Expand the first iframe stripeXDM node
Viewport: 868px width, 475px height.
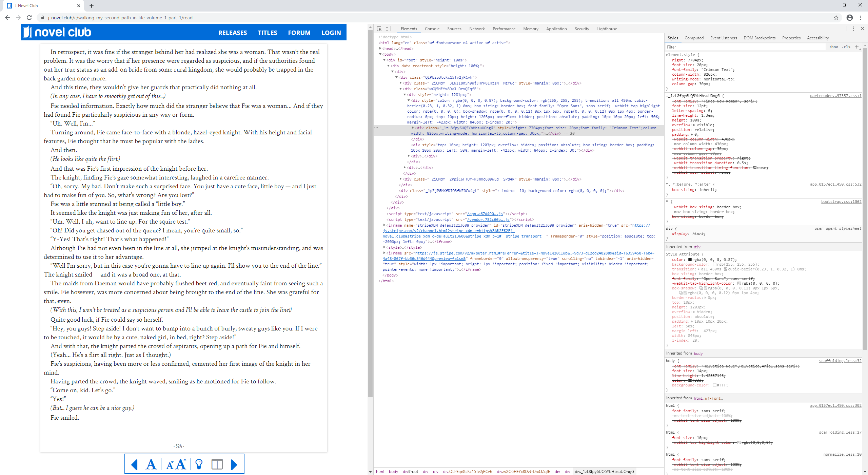tap(384, 225)
